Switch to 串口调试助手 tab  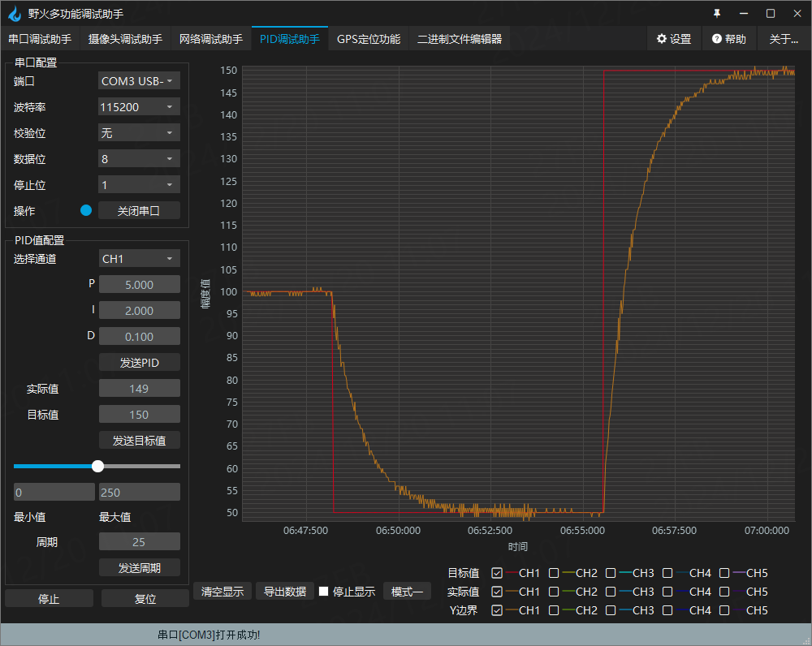coord(40,39)
